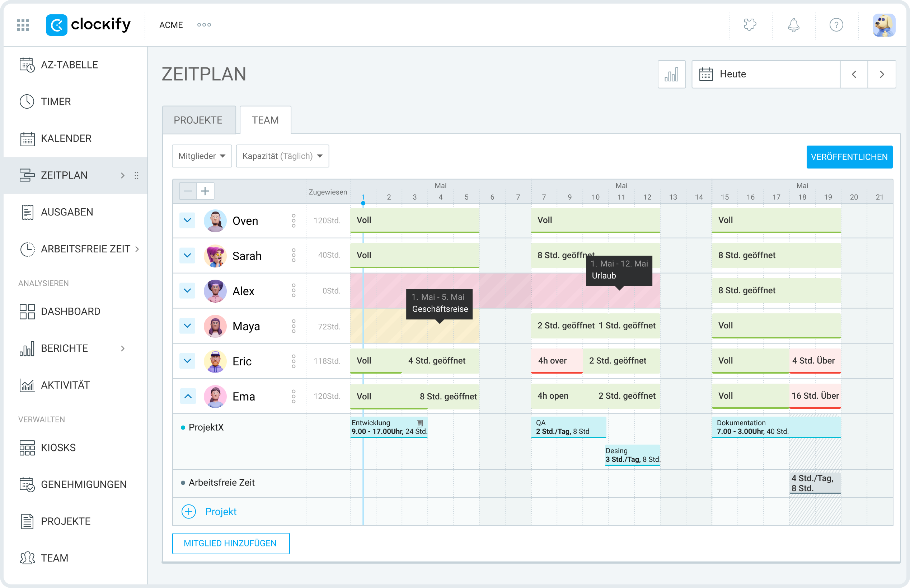Select the Kiosks icon in the sidebar
Viewport: 910px width, 588px height.
[x=27, y=447]
